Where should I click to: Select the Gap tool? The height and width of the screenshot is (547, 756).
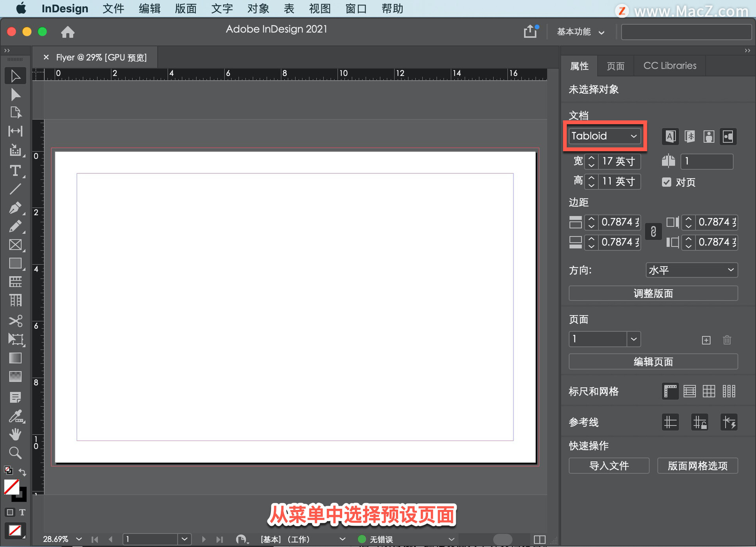point(15,131)
